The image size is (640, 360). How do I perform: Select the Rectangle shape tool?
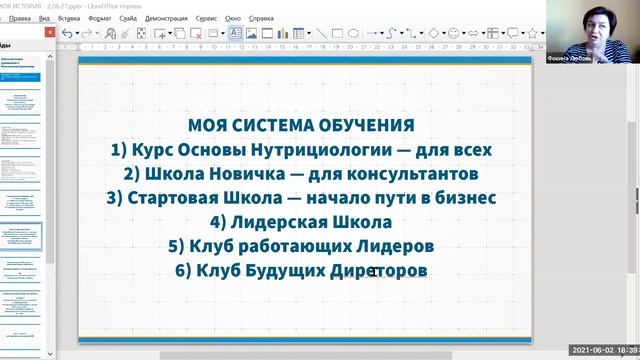pyautogui.click(x=337, y=33)
